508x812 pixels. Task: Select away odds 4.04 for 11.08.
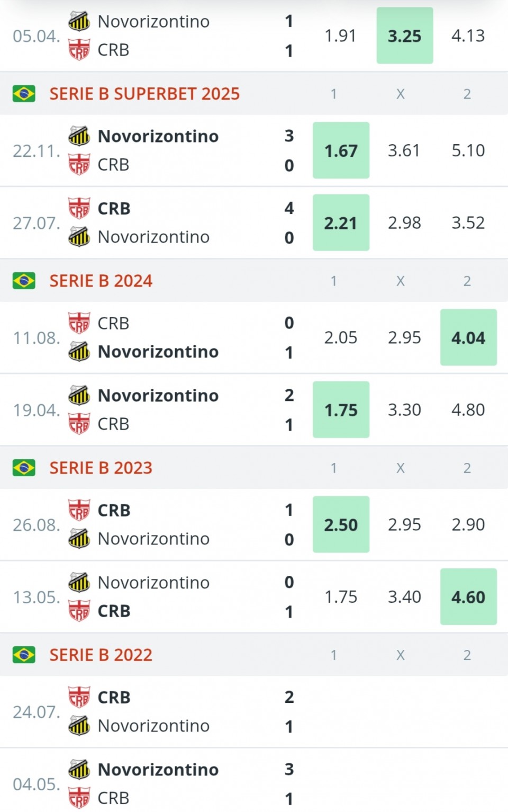(x=468, y=337)
